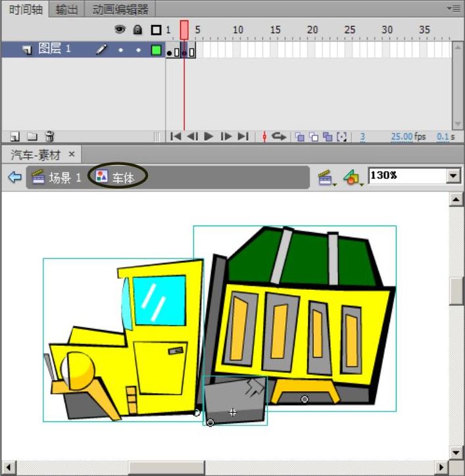
Task: Click stage scroll right arrow
Action: [x=441, y=467]
